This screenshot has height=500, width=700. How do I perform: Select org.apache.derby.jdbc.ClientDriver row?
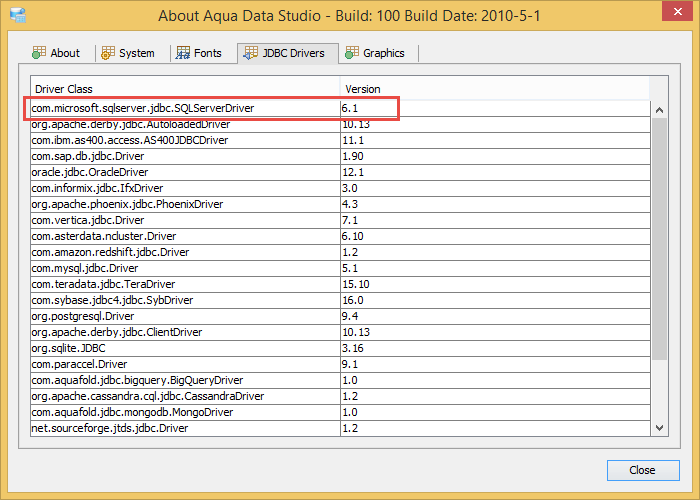click(340, 332)
